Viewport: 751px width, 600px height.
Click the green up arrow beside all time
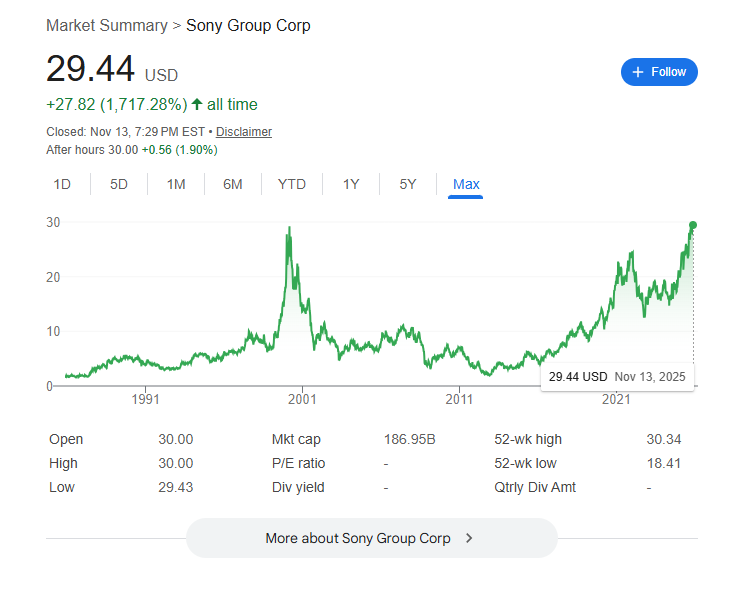tap(197, 104)
